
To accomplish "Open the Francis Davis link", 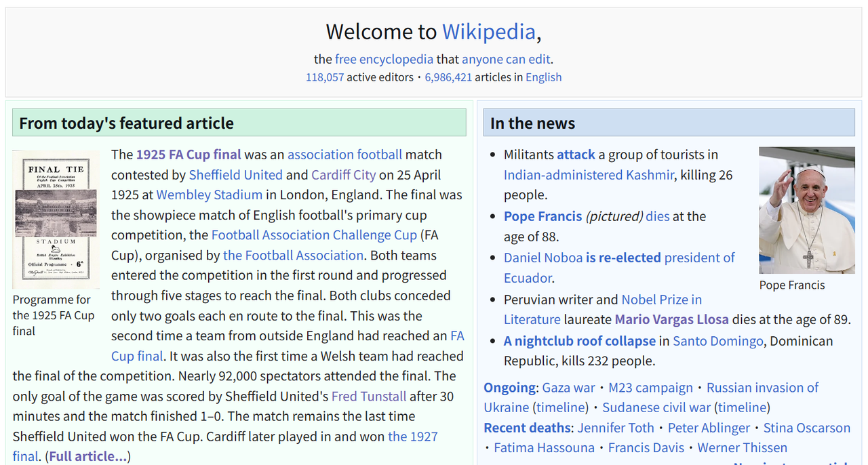I will [x=646, y=447].
